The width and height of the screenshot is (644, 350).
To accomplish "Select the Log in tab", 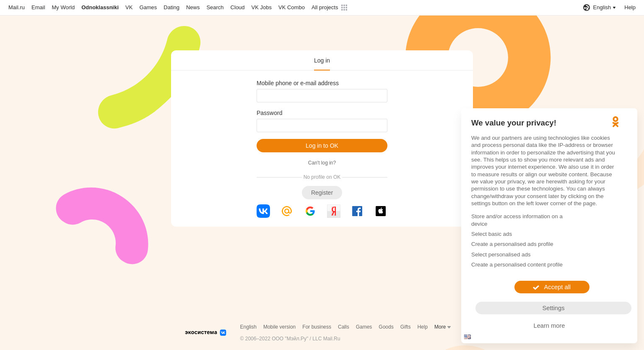I will (x=322, y=60).
